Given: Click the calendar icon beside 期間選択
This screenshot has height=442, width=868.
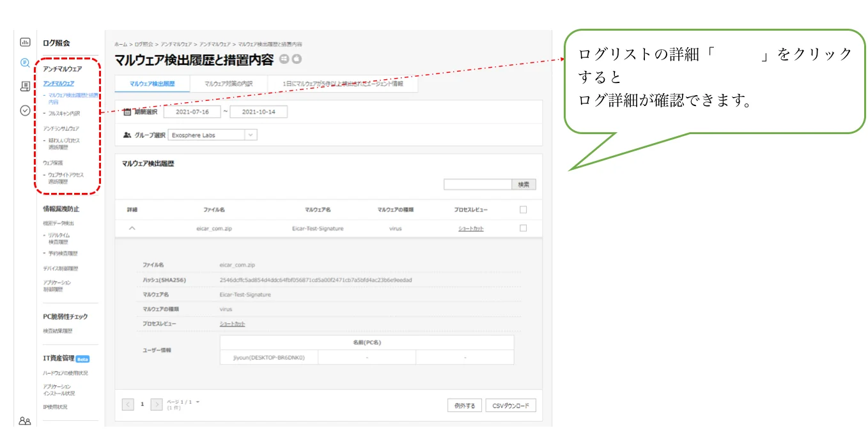Looking at the screenshot, I should point(127,112).
